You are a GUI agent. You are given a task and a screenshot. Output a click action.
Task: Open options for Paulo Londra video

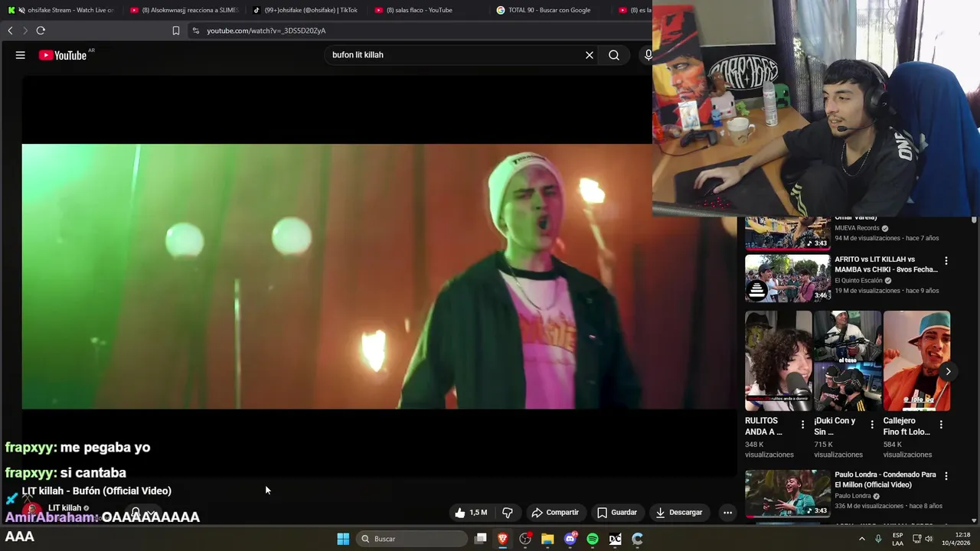[x=946, y=476]
